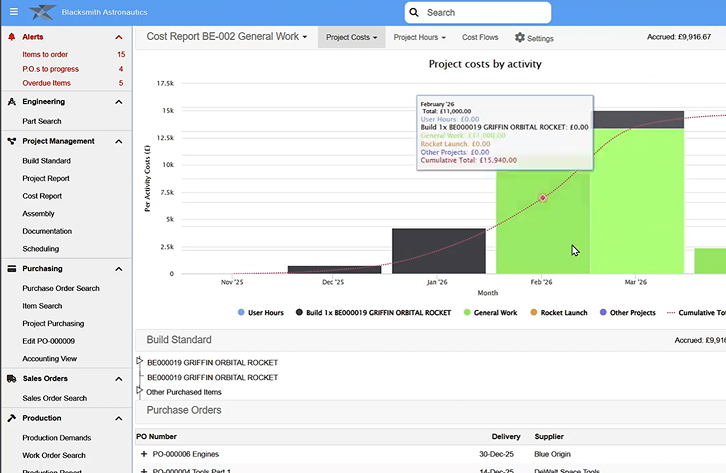The image size is (726, 473).
Task: Click the January '26 dark bar
Action: tap(438, 251)
